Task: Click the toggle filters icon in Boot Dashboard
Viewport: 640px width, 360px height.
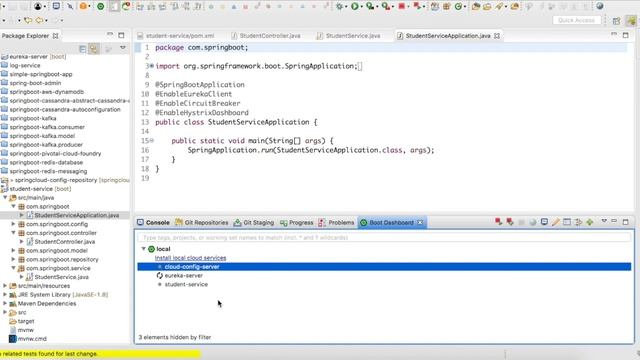Action: (x=578, y=222)
